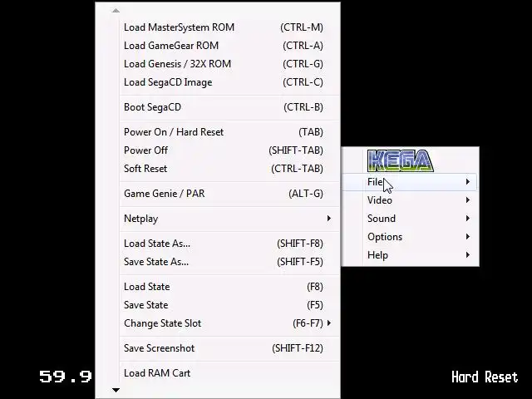
Task: Click the menu scroll-down arrow
Action: pyautogui.click(x=116, y=390)
